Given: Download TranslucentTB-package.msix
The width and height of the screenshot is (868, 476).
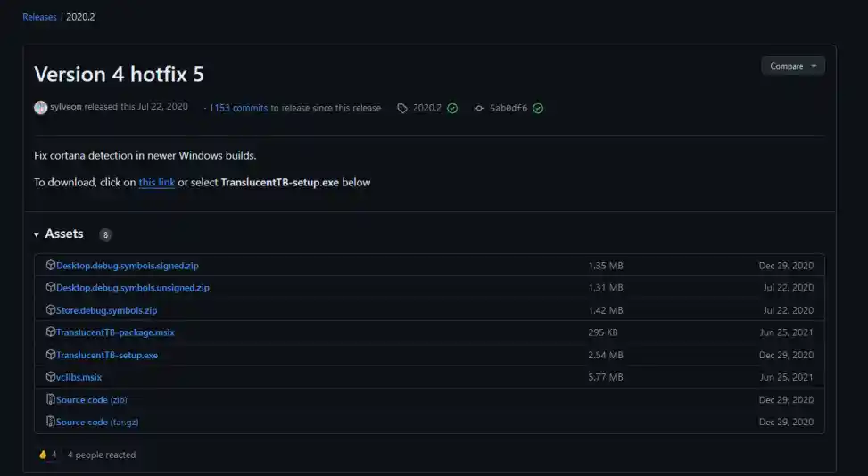Looking at the screenshot, I should (x=115, y=332).
